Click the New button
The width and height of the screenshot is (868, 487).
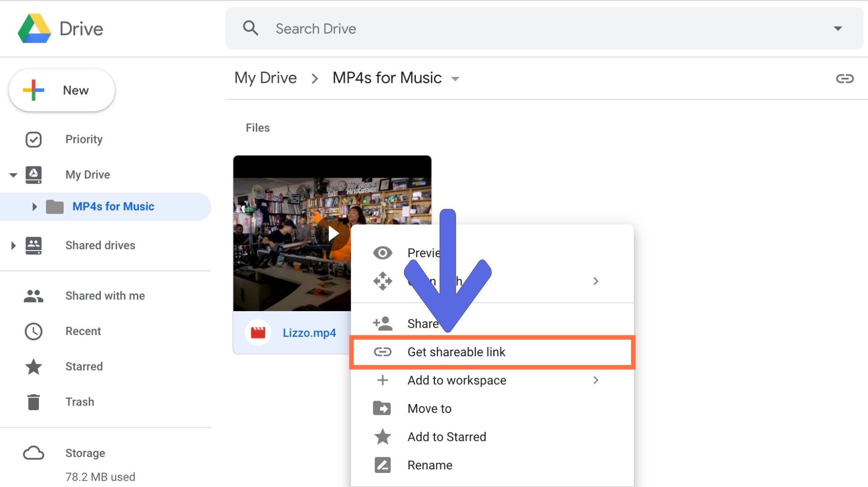point(62,90)
